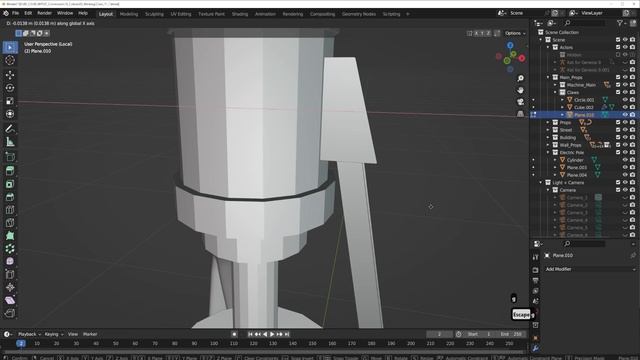The height and width of the screenshot is (360, 640).
Task: Switch perspective/orthographic grid icon
Action: tap(520, 114)
